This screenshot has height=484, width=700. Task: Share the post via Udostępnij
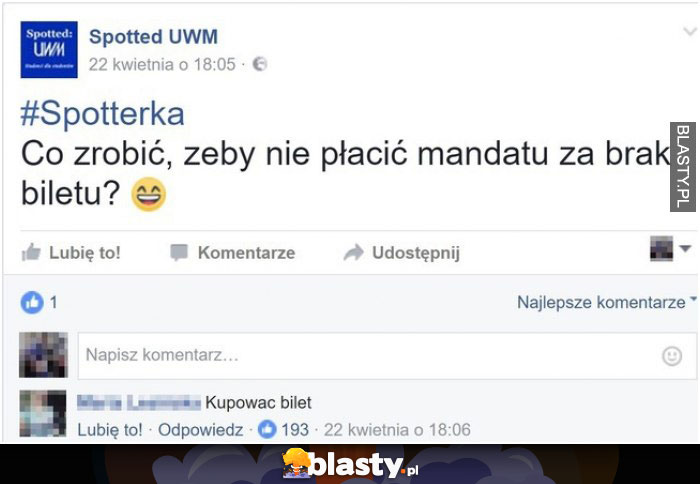pos(401,253)
